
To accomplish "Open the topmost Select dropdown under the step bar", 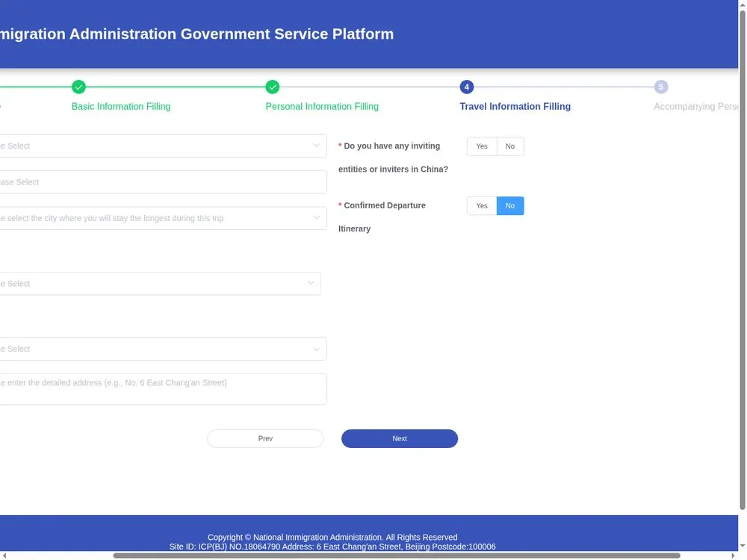I will (163, 146).
